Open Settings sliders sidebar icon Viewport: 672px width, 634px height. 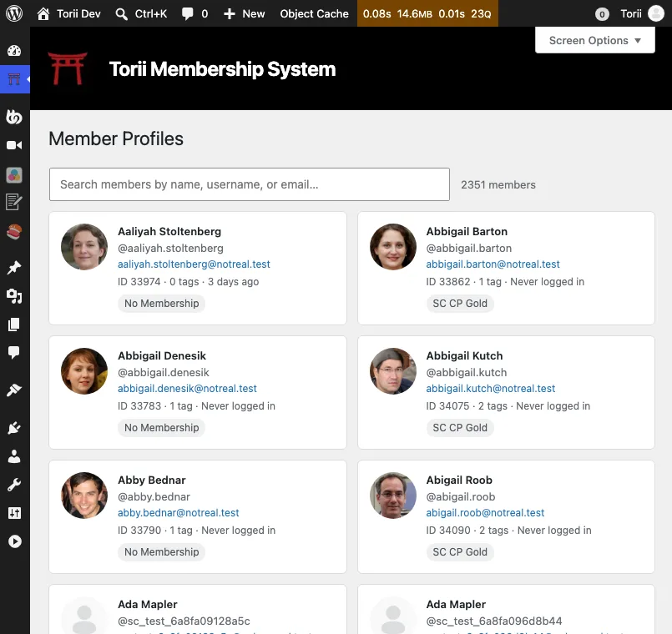point(14,513)
